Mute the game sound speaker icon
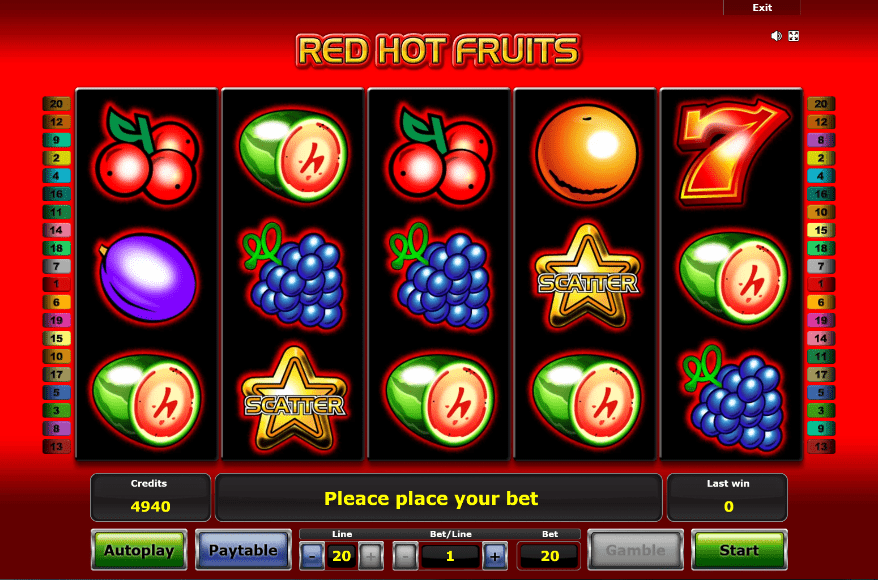 (776, 36)
